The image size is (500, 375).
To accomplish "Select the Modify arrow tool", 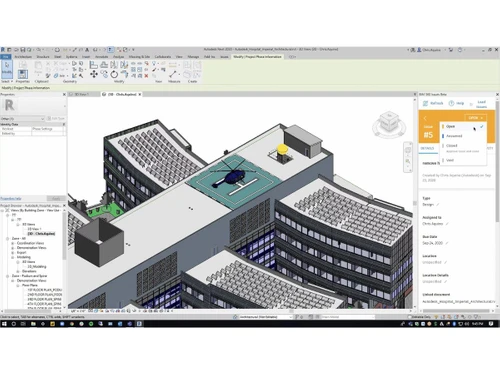I will point(7,69).
